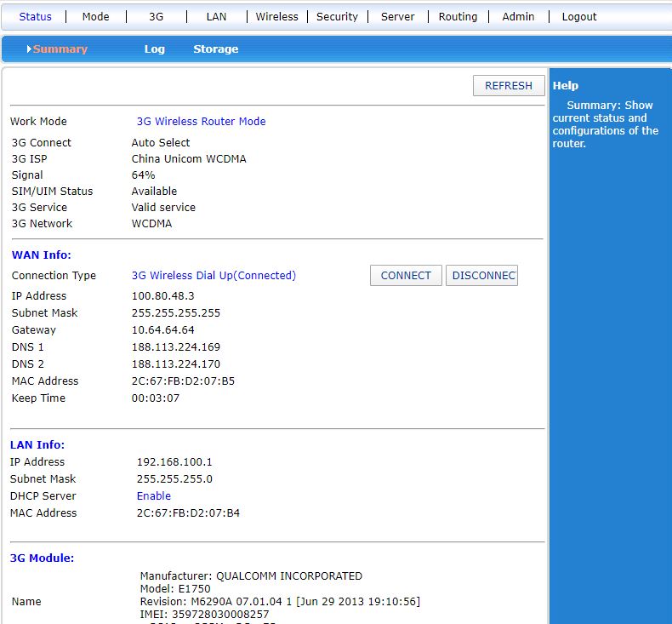This screenshot has width=672, height=624.
Task: Click the arrow icon beside Summary
Action: point(29,49)
